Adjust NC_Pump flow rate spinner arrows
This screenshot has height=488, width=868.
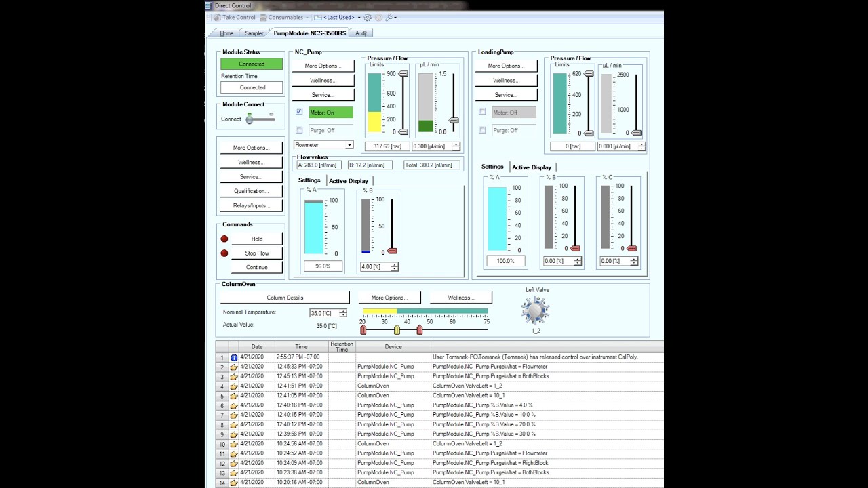pyautogui.click(x=456, y=146)
